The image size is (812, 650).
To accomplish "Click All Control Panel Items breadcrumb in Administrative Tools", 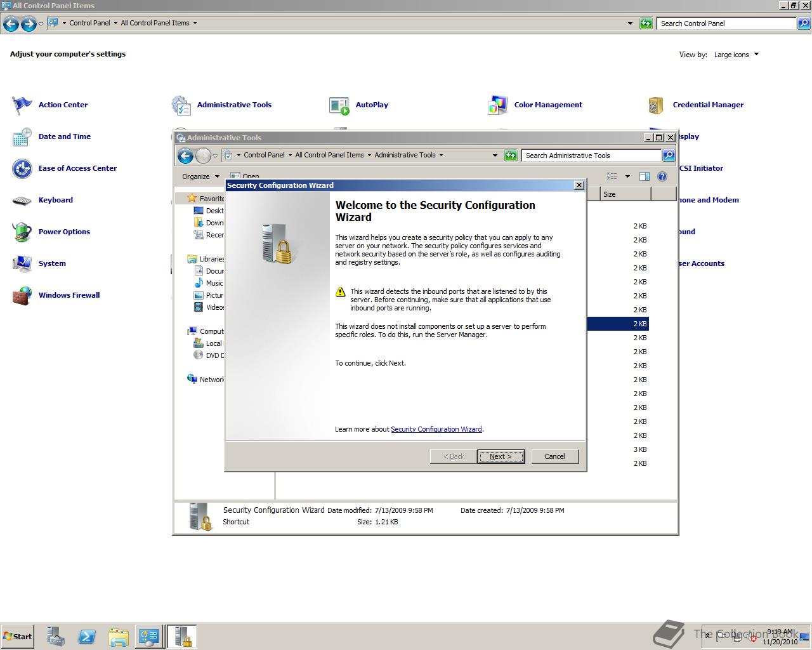I will (329, 155).
